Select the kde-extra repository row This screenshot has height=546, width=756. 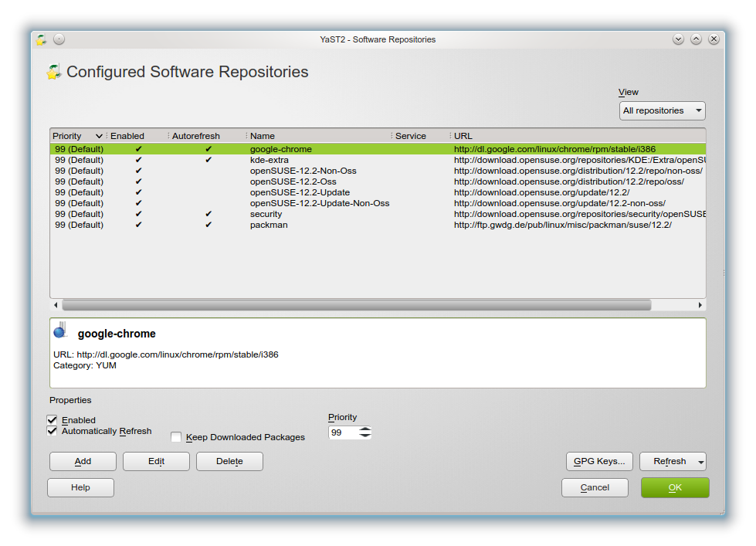point(378,160)
